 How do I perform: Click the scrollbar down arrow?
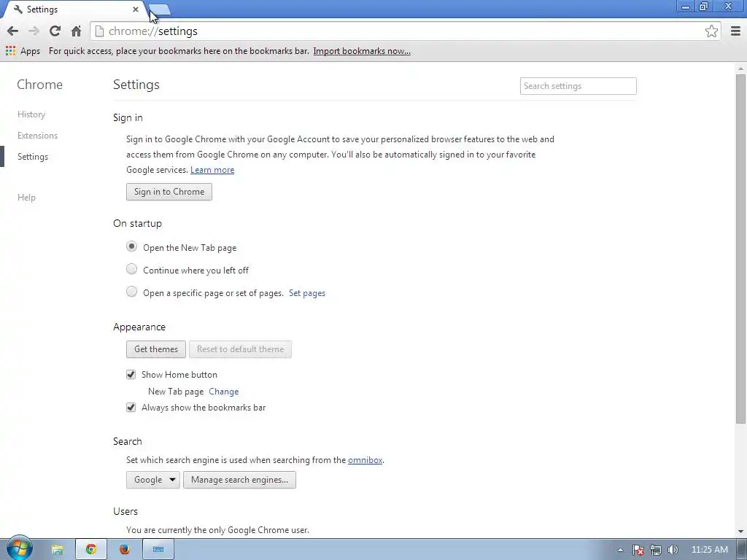click(x=741, y=532)
